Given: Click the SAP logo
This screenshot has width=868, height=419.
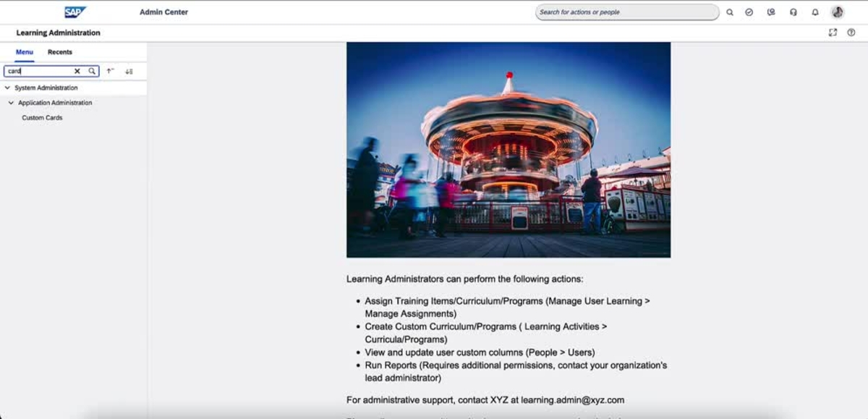Looking at the screenshot, I should pyautogui.click(x=75, y=12).
